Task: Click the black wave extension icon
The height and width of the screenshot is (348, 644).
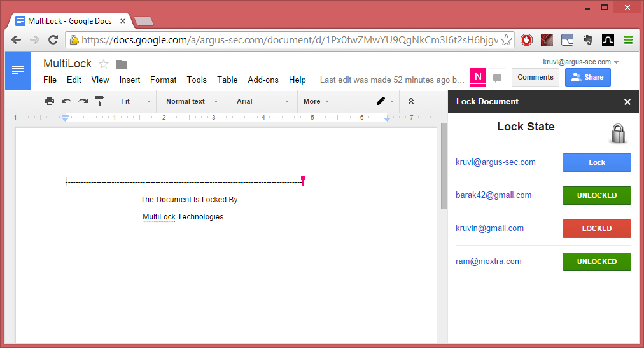Action: click(x=608, y=40)
